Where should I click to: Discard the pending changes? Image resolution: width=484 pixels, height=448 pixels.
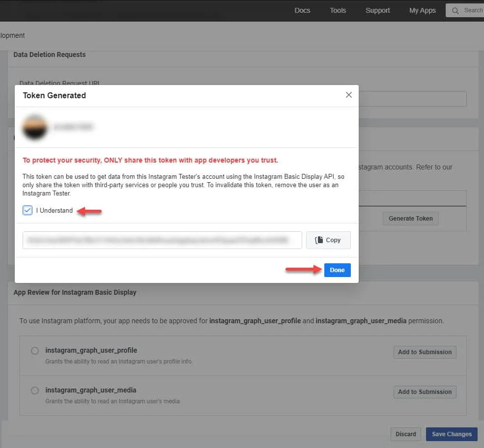click(405, 434)
